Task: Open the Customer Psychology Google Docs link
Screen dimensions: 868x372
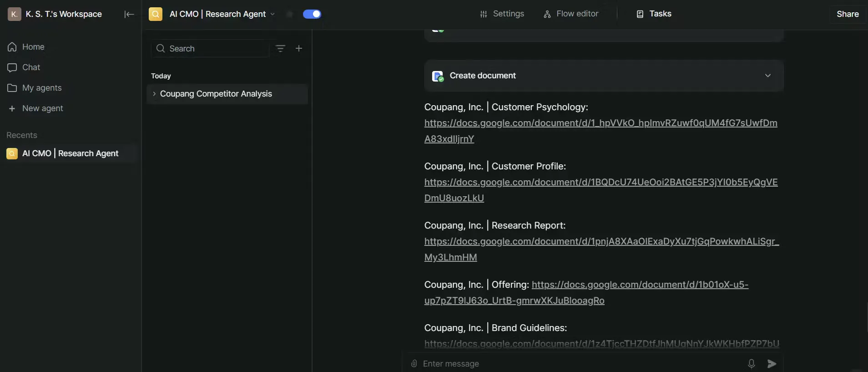Action: (x=601, y=131)
